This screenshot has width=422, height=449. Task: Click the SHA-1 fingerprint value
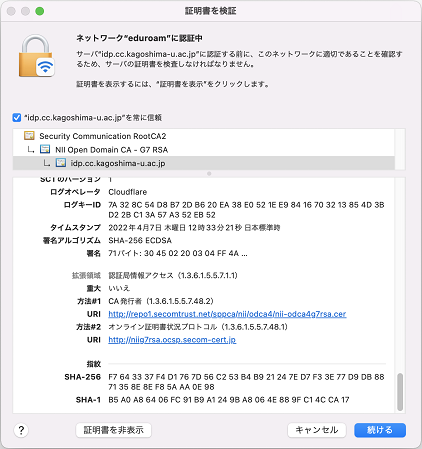[229, 400]
